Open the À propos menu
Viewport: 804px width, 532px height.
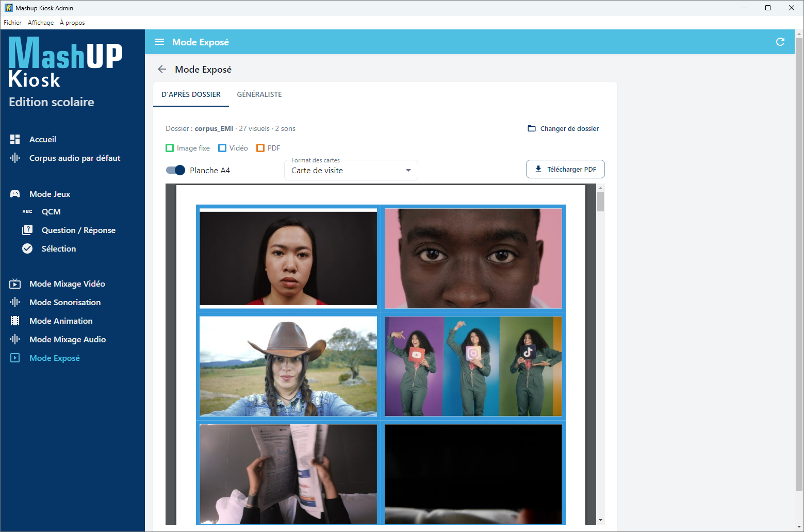tap(72, 23)
